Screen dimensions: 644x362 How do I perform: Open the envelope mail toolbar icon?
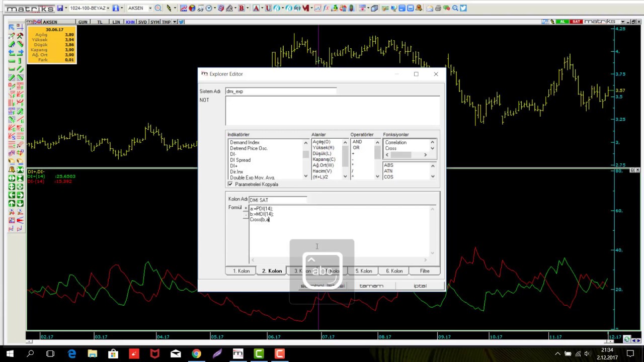[x=429, y=8]
